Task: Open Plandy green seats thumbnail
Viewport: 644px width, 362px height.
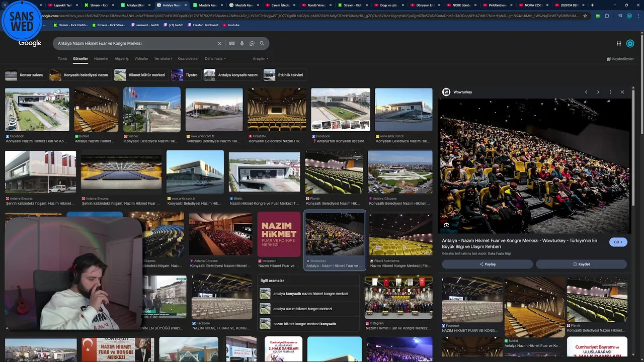Action: point(334,172)
